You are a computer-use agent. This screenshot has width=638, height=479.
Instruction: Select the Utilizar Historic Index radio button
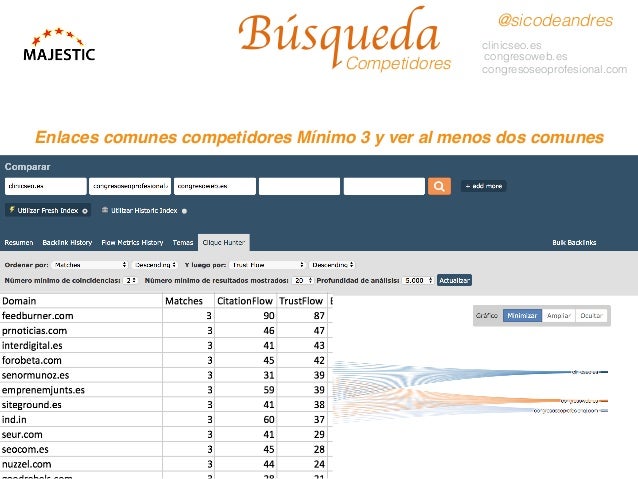pos(184,211)
